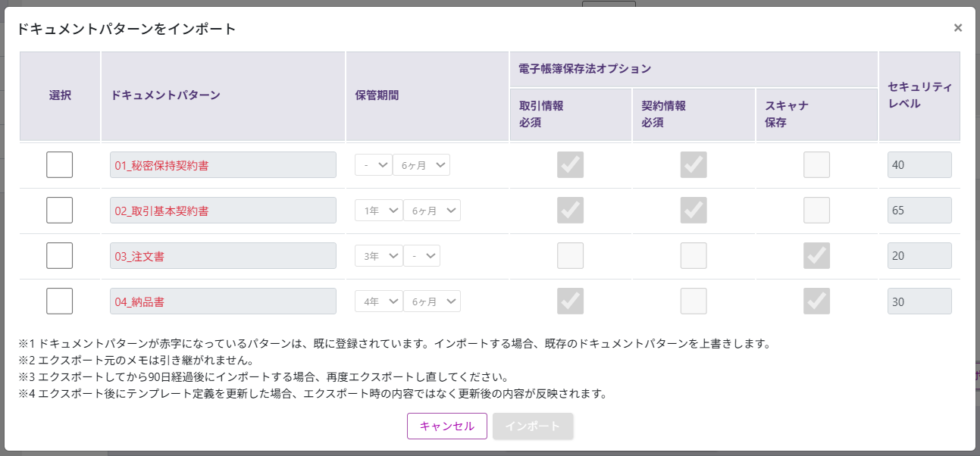Toggle 取引情報必須 checkbox for 01_秘密保持契約書
Viewport: 980px width, 456px height.
click(570, 165)
